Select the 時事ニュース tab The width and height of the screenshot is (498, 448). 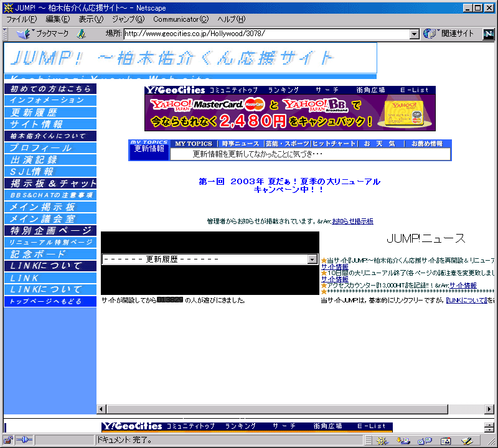[240, 144]
